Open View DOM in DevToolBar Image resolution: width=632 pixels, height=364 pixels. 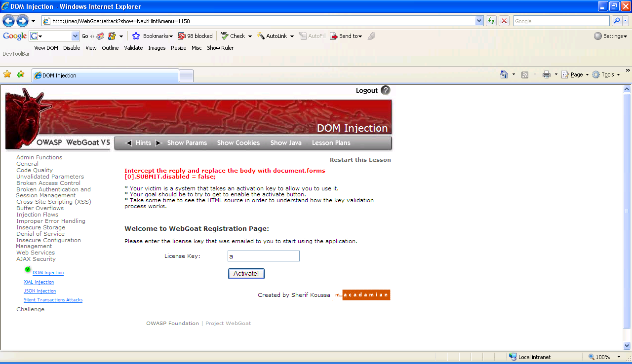pyautogui.click(x=46, y=48)
